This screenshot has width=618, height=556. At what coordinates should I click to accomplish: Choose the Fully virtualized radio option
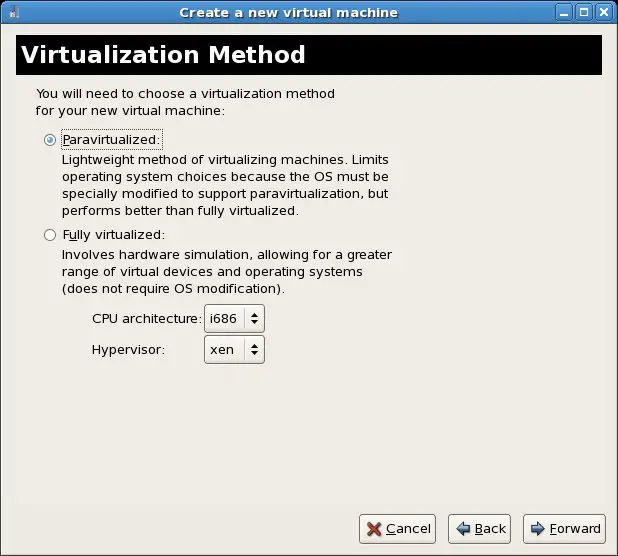[50, 235]
